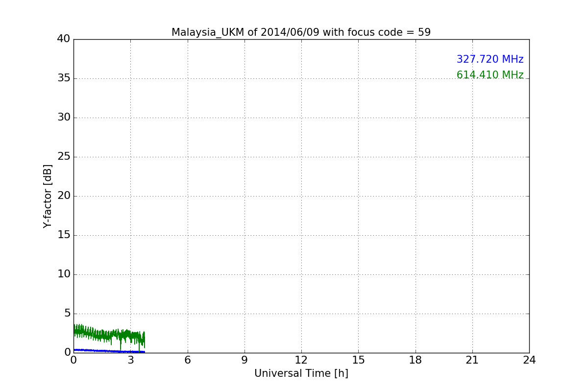Image resolution: width=588 pixels, height=392 pixels.
Task: Click the y-axis tick label '40'
Action: coord(64,39)
